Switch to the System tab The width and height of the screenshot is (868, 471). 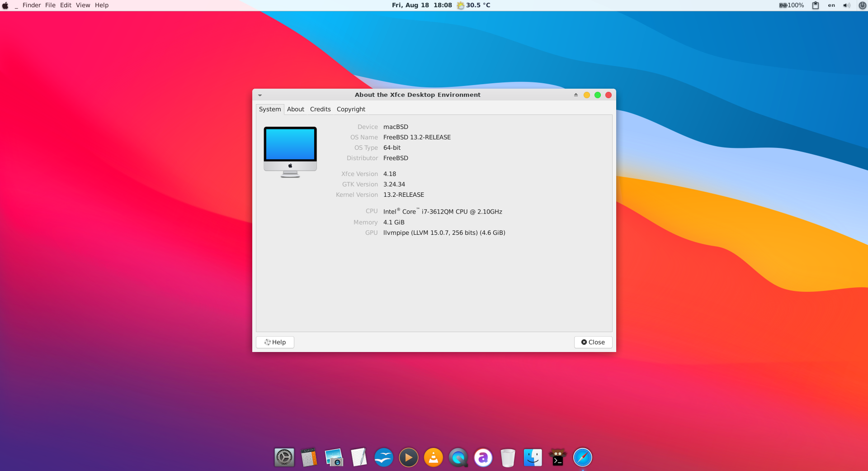270,109
